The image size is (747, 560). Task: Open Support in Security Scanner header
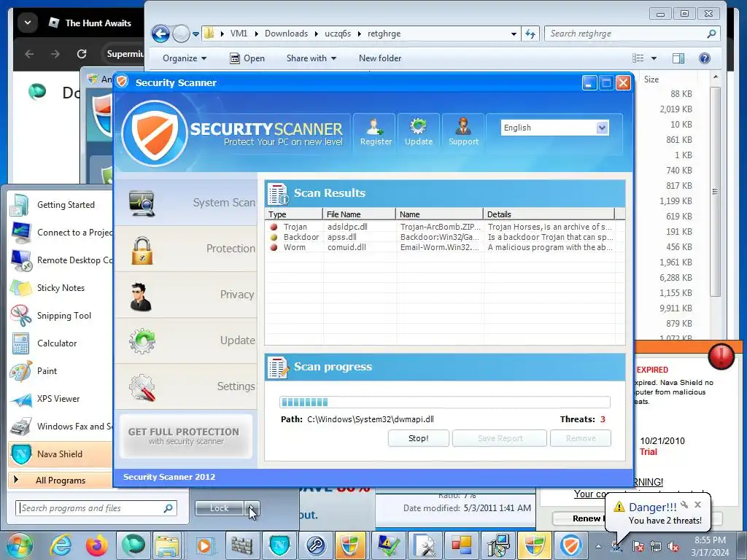(x=463, y=132)
